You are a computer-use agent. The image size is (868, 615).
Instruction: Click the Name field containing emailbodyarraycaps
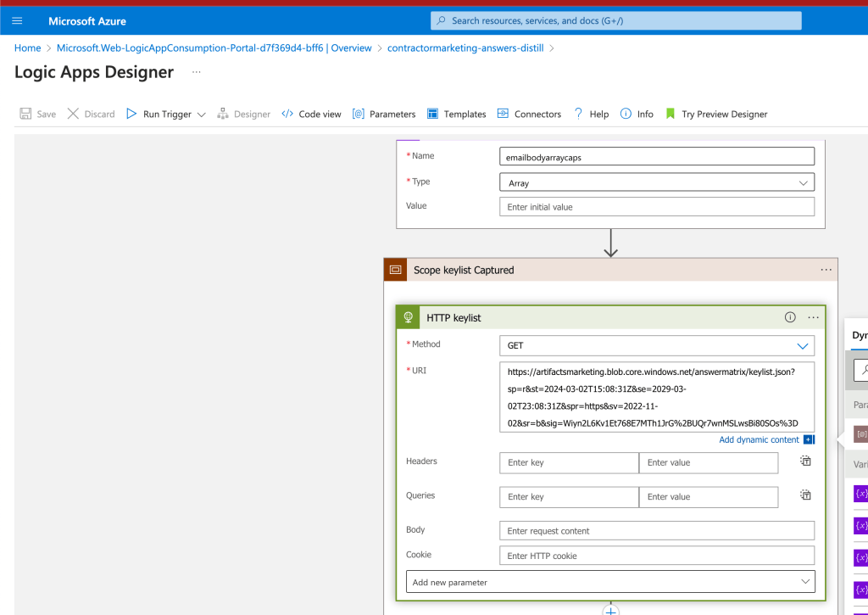(657, 157)
